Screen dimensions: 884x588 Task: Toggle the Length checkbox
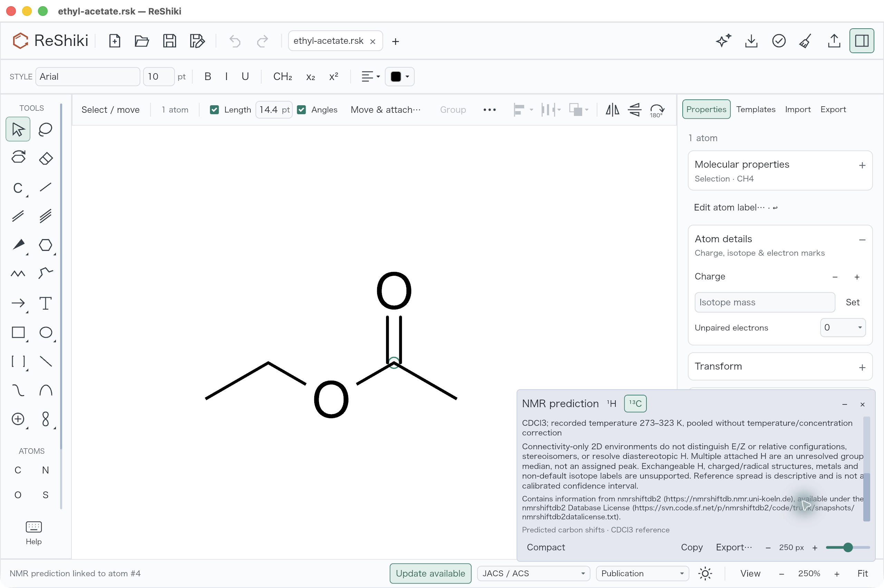pyautogui.click(x=214, y=110)
